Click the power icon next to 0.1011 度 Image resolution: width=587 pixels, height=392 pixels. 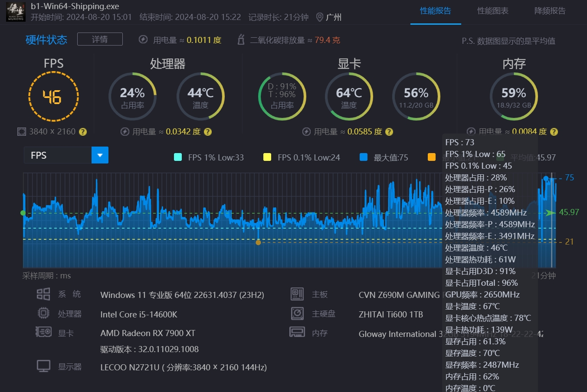143,40
